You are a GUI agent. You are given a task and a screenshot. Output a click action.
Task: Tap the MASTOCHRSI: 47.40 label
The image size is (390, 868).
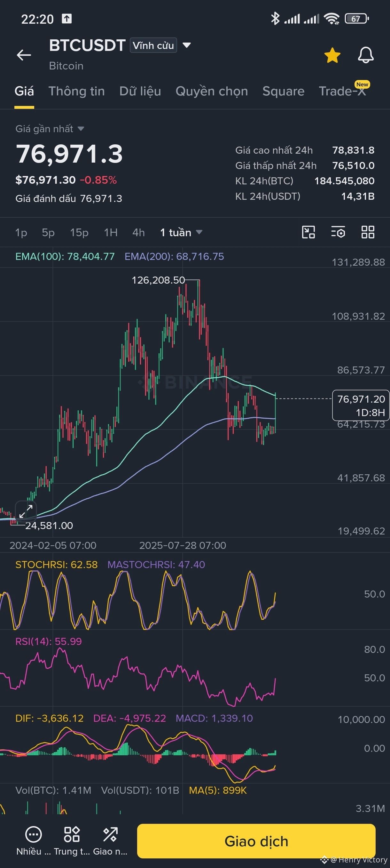[156, 564]
